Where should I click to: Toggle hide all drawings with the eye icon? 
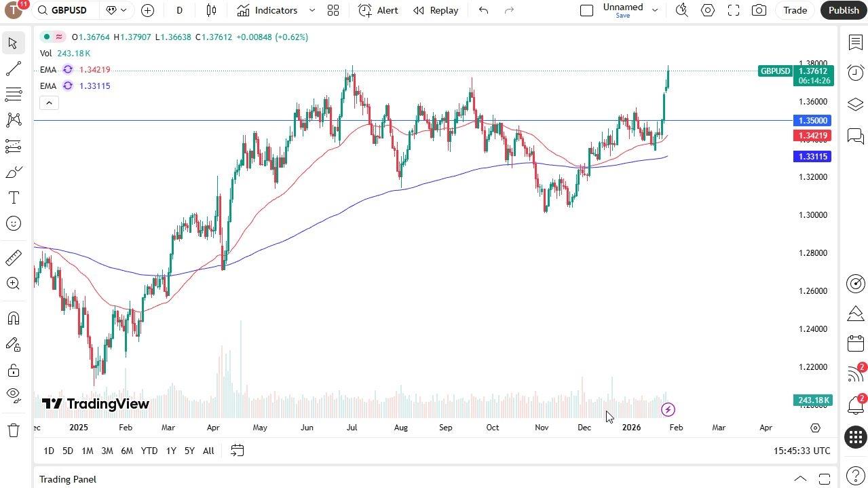13,396
